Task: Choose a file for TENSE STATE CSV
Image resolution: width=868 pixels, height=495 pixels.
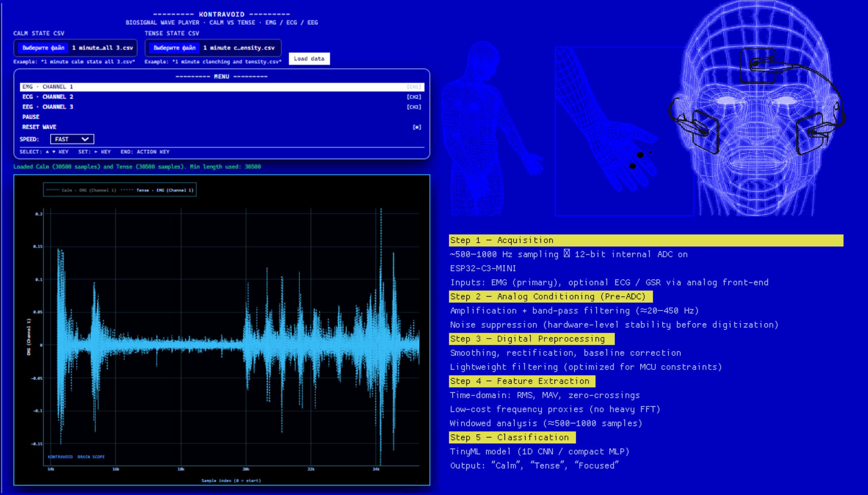Action: (174, 48)
